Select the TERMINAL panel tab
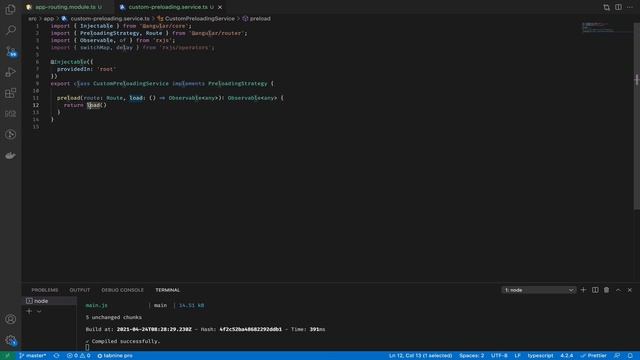This screenshot has width=640, height=360. point(167,290)
